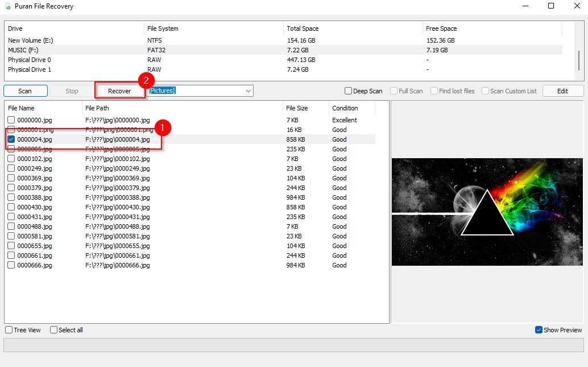
Task: Disable the Show Preview option
Action: [x=537, y=329]
